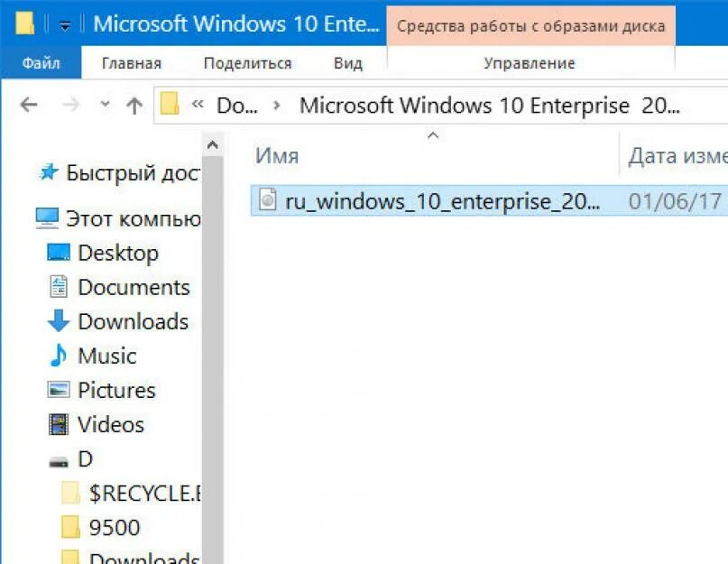Image resolution: width=728 pixels, height=564 pixels.
Task: Expand the breadcrumb arrow after Do...
Action: [277, 106]
